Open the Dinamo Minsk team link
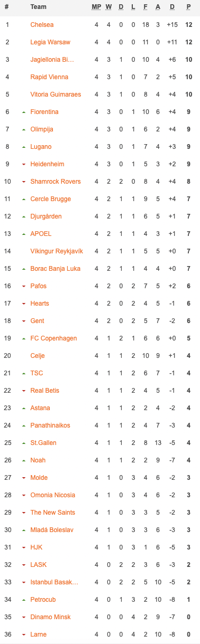 click(50, 617)
